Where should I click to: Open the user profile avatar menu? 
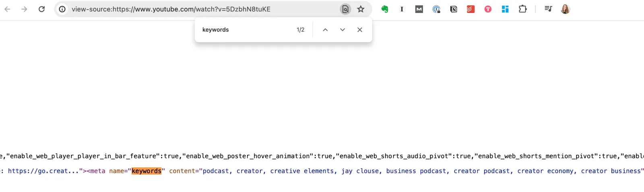(565, 9)
